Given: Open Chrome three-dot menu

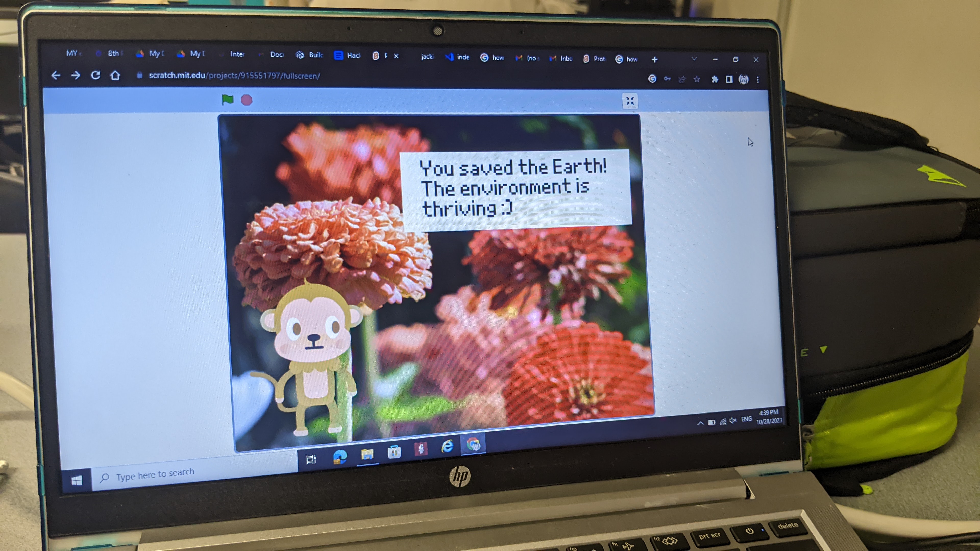Looking at the screenshot, I should (758, 80).
